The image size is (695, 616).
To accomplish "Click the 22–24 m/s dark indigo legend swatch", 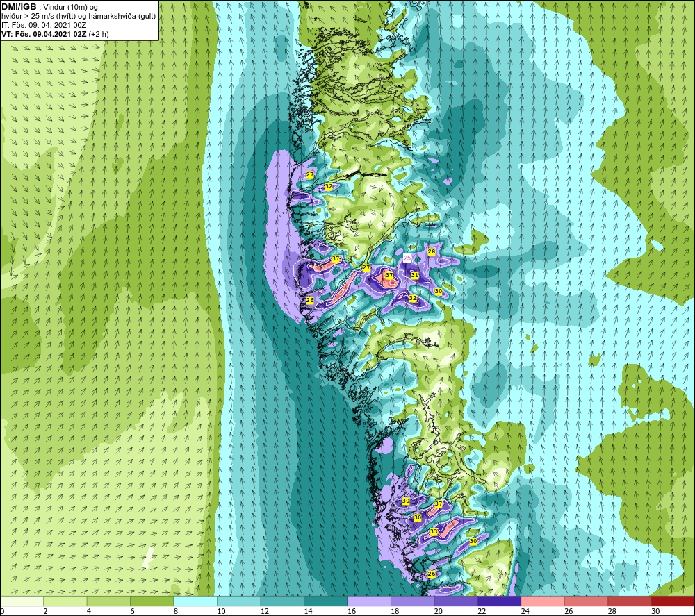I will (x=500, y=601).
